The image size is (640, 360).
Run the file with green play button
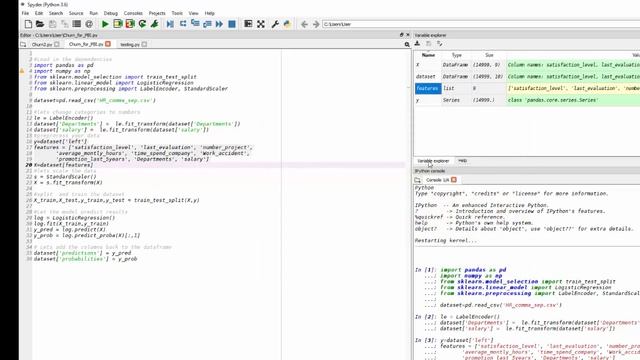pyautogui.click(x=105, y=24)
